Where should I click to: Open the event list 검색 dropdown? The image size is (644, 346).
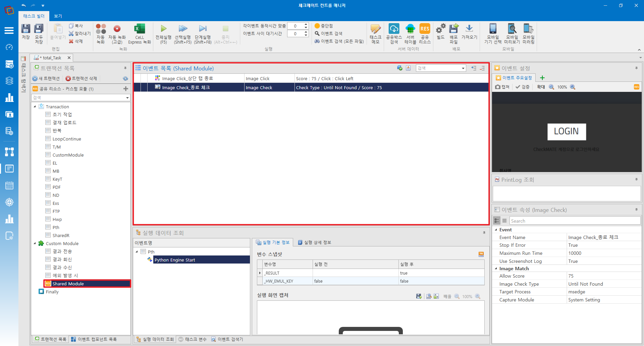(463, 68)
